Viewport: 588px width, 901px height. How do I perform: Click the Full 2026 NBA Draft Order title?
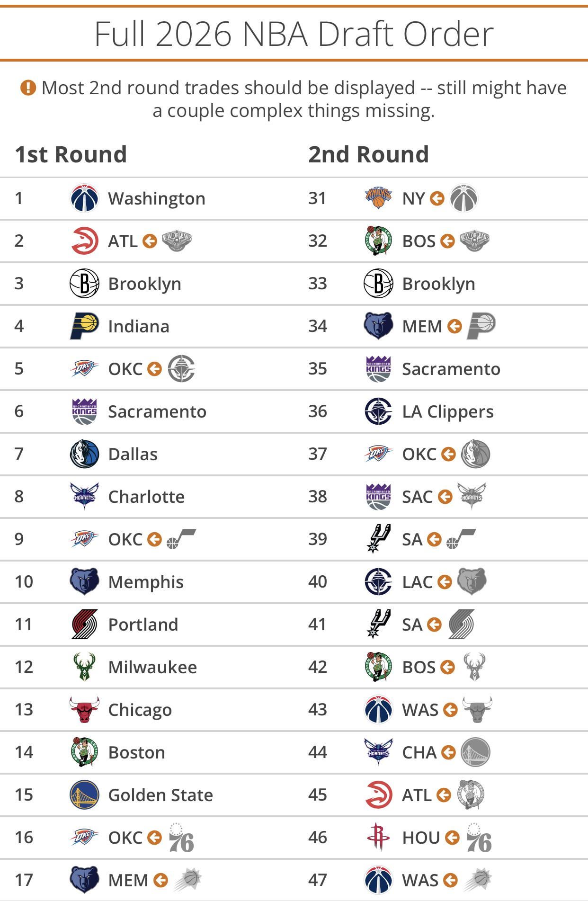point(294,34)
